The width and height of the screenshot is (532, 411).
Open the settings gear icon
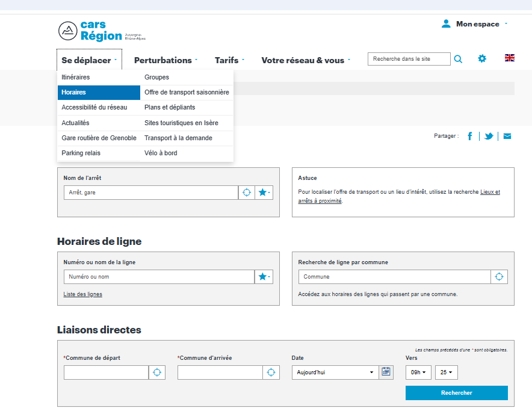point(482,58)
